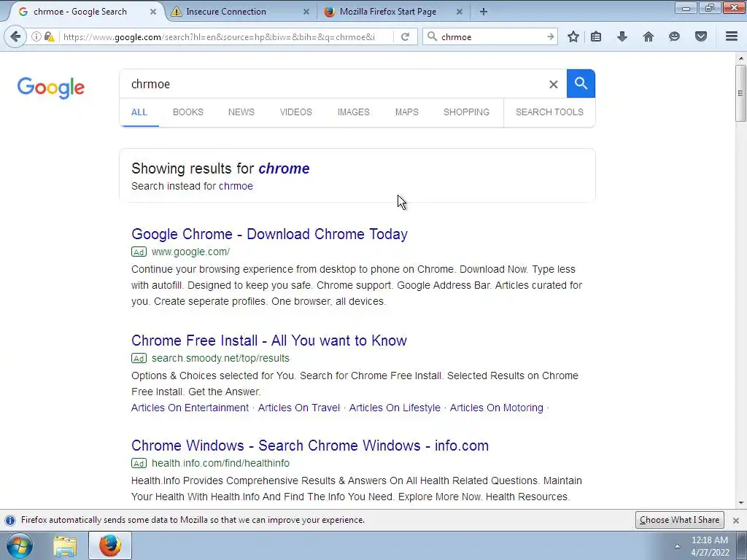Click search.smoody.net/top/results URL text
Image resolution: width=747 pixels, height=560 pixels.
[x=220, y=358]
